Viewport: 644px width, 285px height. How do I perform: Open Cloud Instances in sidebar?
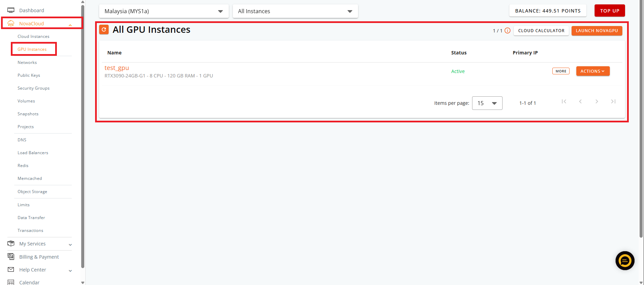(34, 37)
